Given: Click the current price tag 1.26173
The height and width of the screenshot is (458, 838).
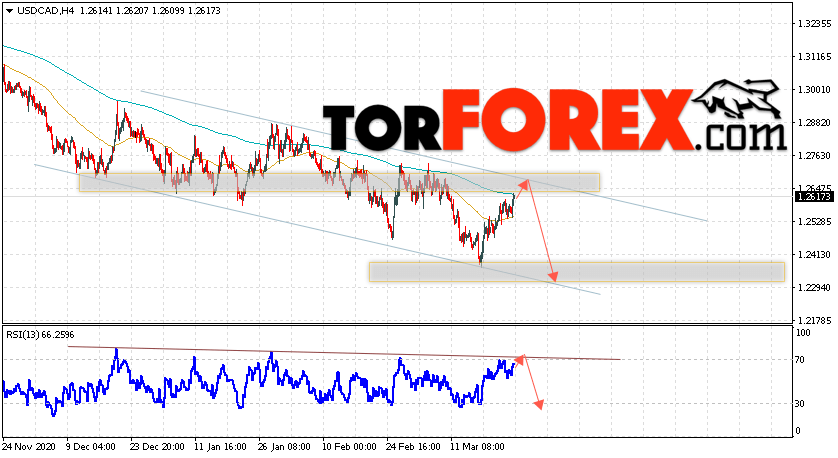Looking at the screenshot, I should pyautogui.click(x=814, y=197).
